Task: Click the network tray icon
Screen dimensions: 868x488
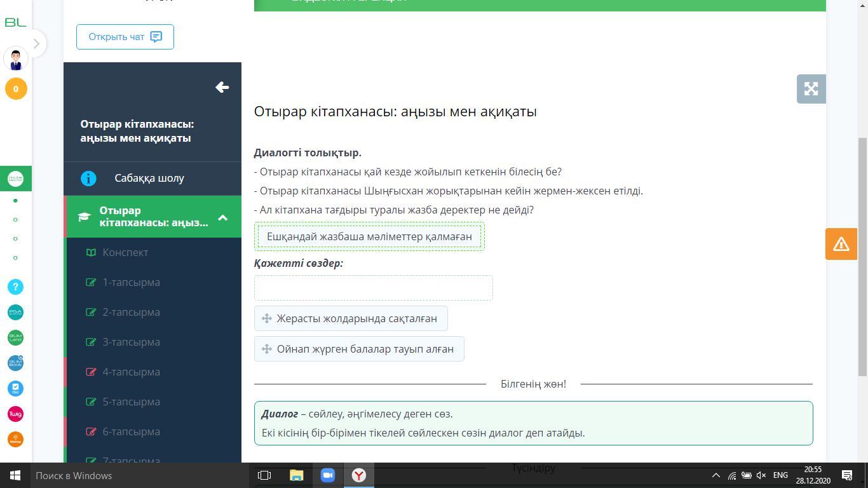Action: click(732, 475)
